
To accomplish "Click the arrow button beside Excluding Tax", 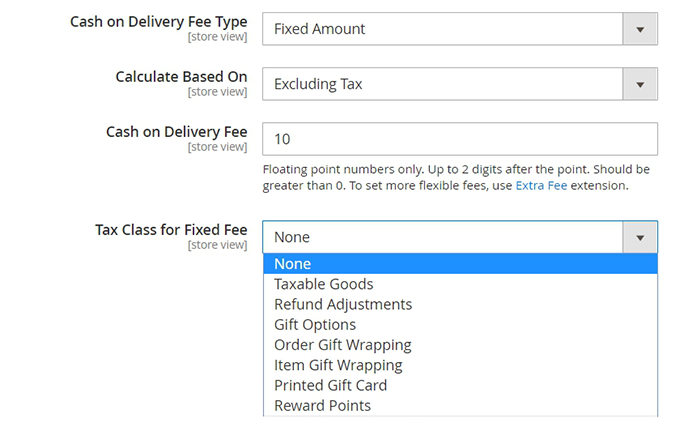I will pyautogui.click(x=640, y=84).
